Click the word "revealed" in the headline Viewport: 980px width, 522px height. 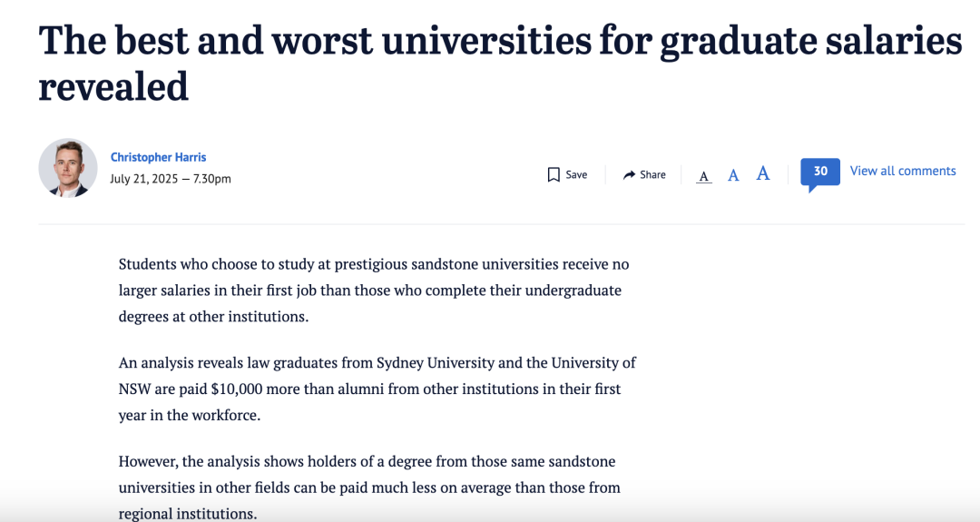(113, 86)
